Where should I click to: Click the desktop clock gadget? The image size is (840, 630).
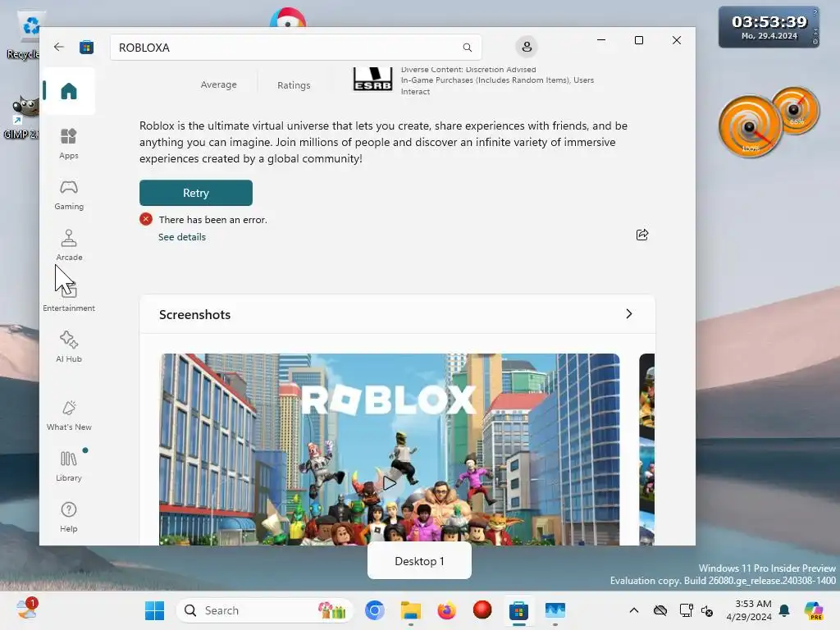[768, 27]
